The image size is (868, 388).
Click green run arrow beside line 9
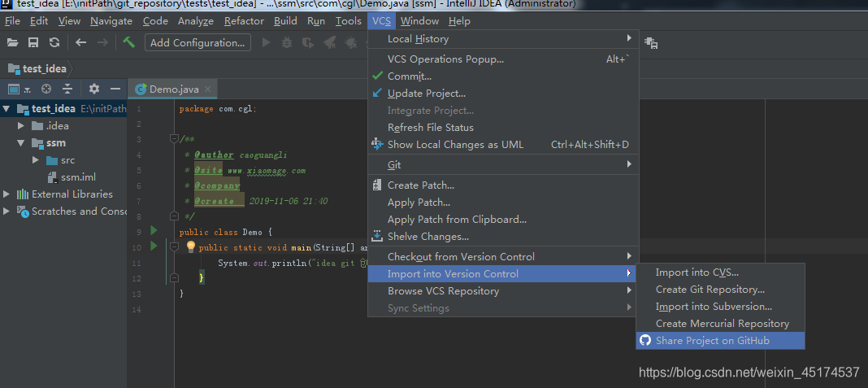click(x=154, y=230)
